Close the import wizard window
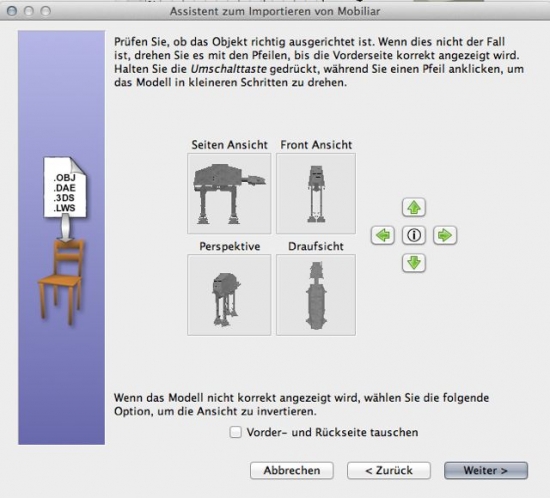This screenshot has height=498, width=550. pos(12,11)
